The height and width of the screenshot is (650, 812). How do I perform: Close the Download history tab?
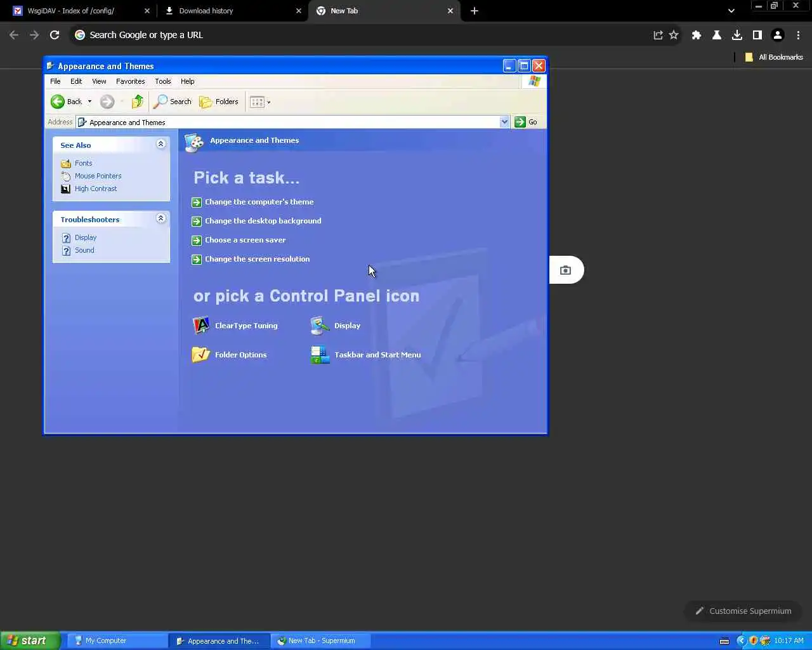299,11
